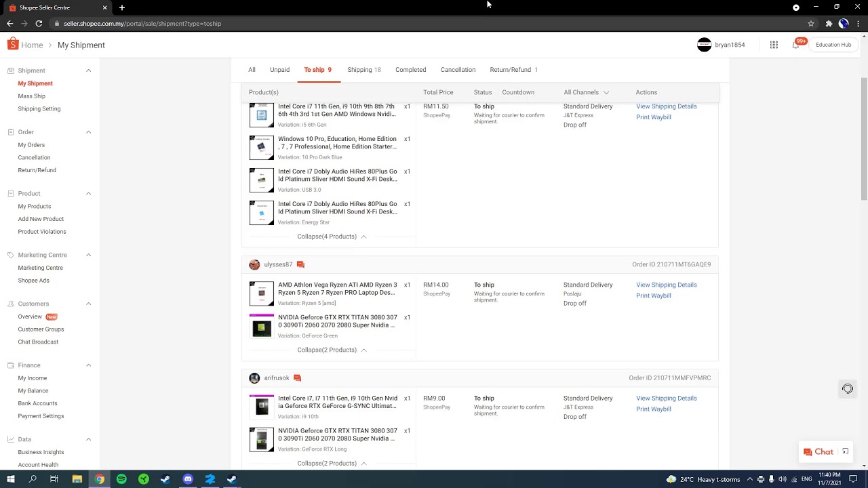Screen dimensions: 868x488
Task: Bookmark this page with star icon
Action: (x=811, y=24)
